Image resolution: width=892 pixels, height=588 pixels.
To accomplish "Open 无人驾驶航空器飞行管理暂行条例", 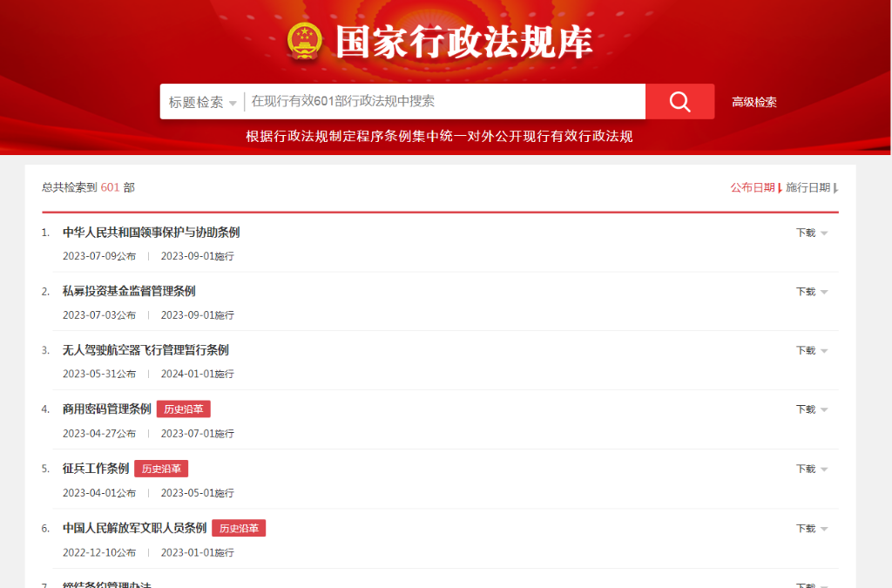I will [x=145, y=350].
